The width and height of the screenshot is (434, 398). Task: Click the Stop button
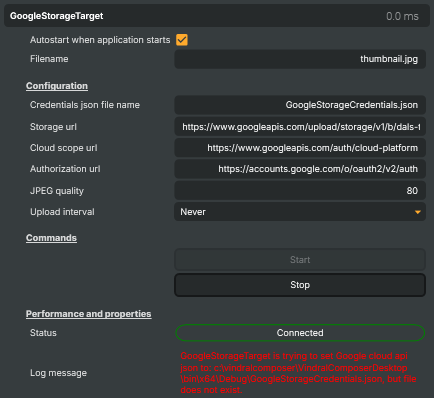[x=300, y=285]
